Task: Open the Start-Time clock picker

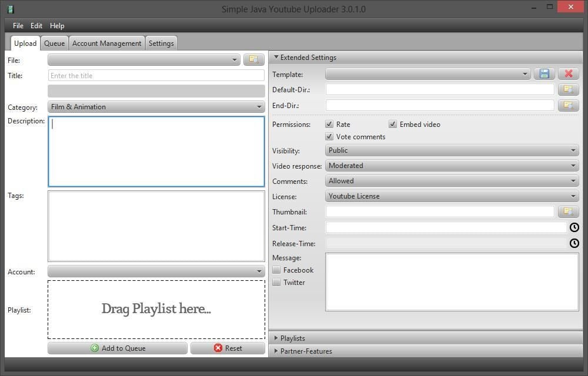Action: (574, 227)
